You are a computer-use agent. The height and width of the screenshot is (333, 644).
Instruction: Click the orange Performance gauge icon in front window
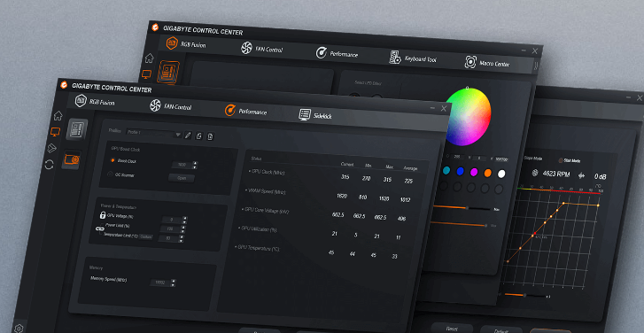click(x=230, y=110)
